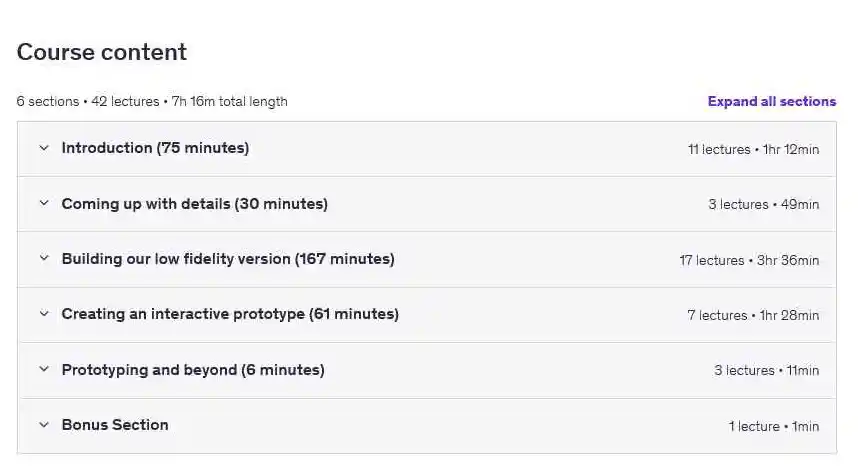Click the Course content heading
Viewport: 858px width, 474px height.
coord(102,52)
